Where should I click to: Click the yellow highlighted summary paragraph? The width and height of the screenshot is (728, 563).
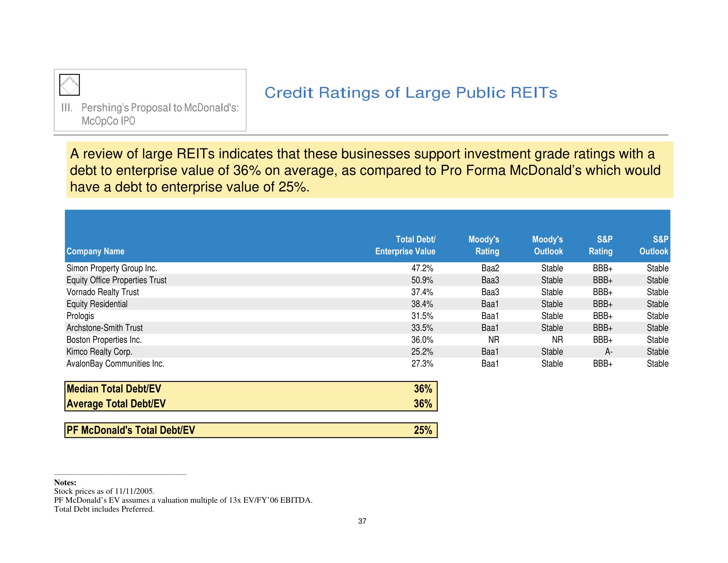click(370, 170)
